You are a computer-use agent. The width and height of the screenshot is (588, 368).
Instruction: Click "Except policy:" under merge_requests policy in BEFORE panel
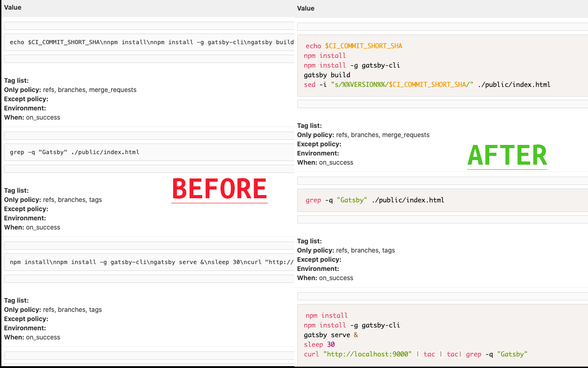pos(26,99)
